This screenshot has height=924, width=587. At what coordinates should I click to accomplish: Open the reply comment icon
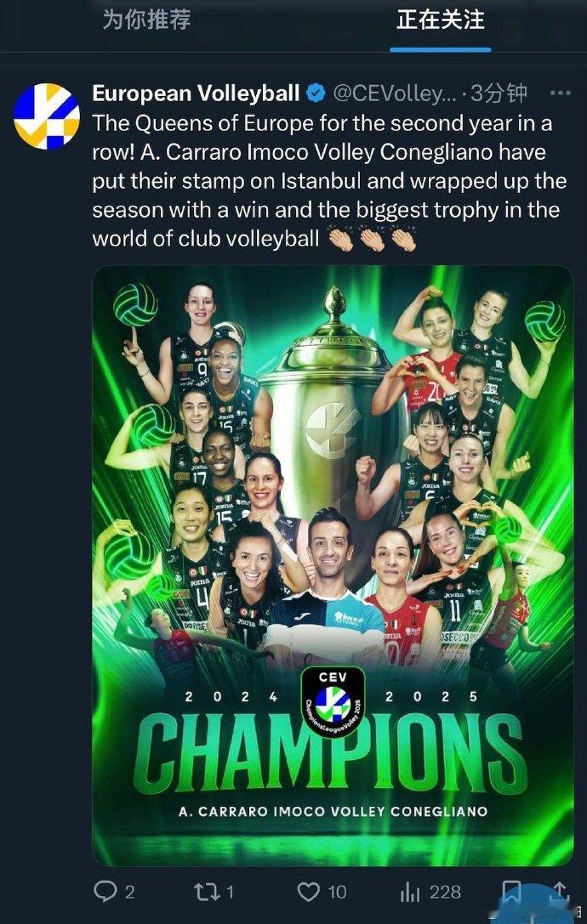pos(105,891)
